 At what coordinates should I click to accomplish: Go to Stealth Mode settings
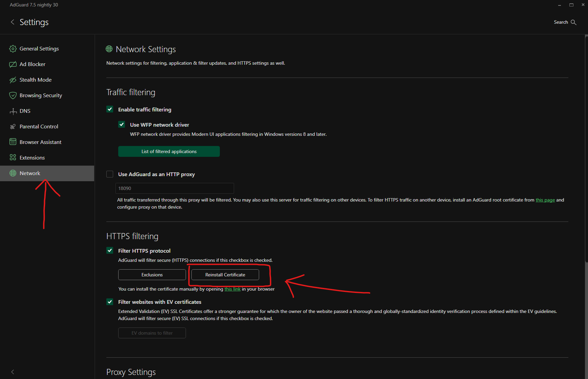[47, 80]
